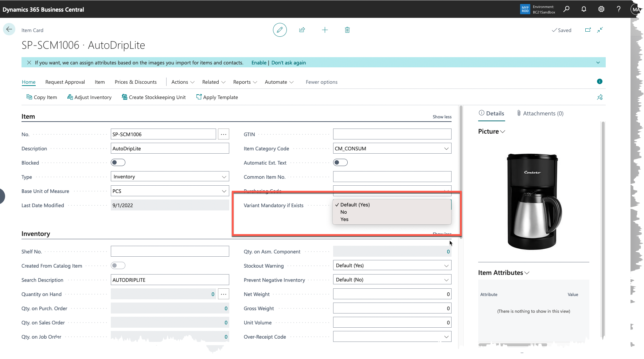Open the notifications bell
Viewport: 644px width, 359px height.
point(584,9)
